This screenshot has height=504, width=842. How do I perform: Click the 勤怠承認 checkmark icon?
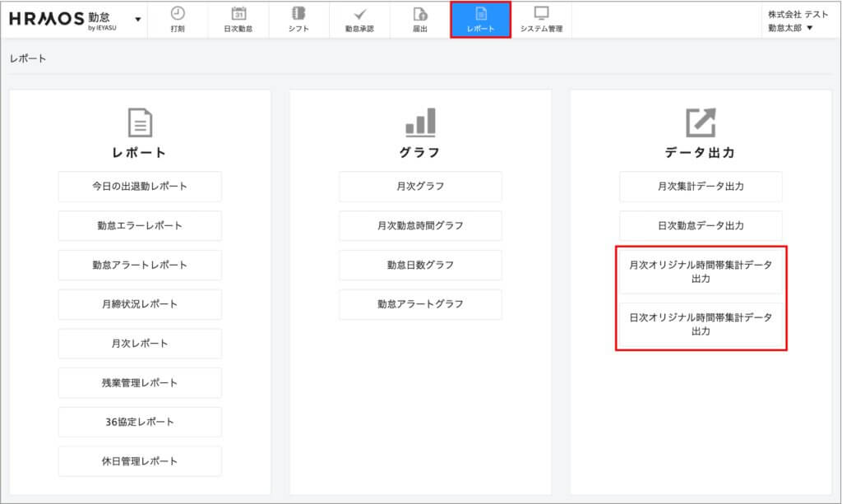tap(359, 13)
